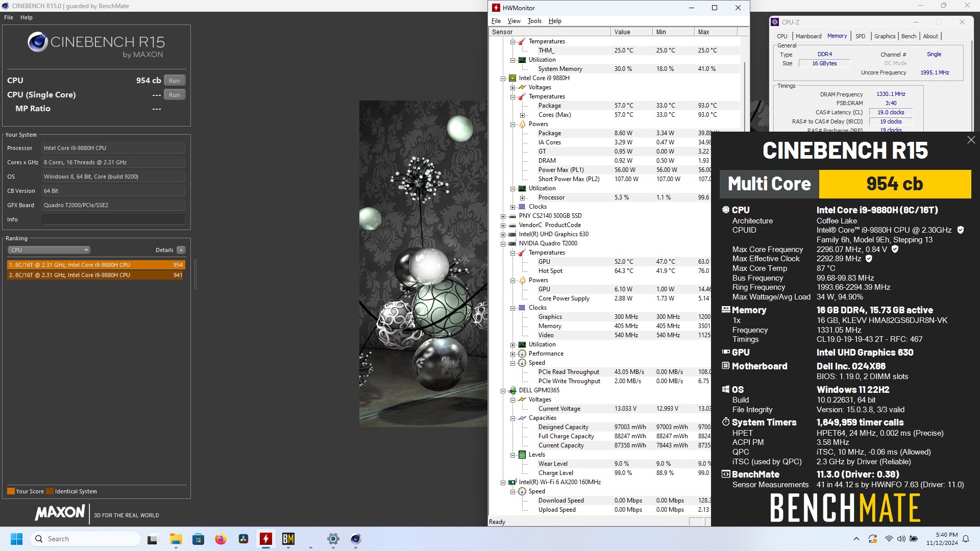980x551 pixels.
Task: Collapse the DELL GPM0365 battery node
Action: click(x=503, y=391)
